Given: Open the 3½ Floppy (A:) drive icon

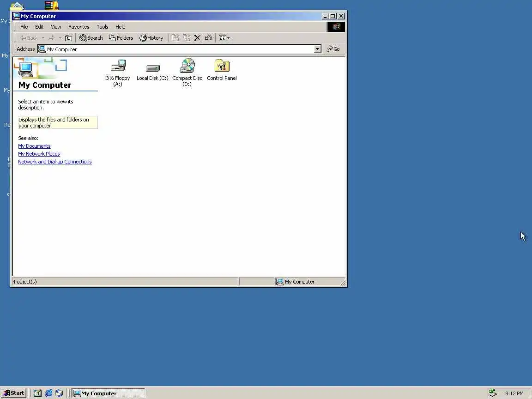Looking at the screenshot, I should (x=118, y=66).
